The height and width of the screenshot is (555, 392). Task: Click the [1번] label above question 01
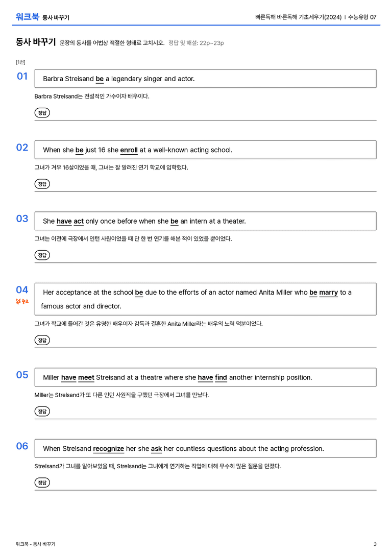[20, 62]
